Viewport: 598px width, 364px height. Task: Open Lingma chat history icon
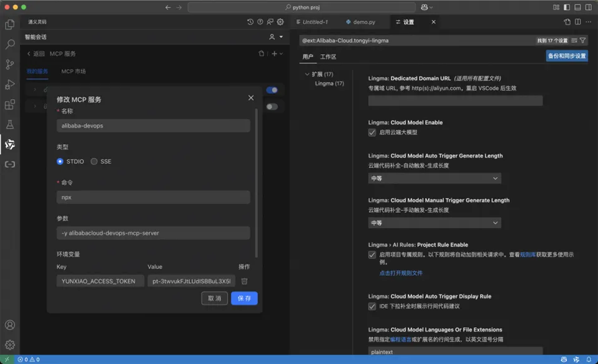[x=250, y=22]
